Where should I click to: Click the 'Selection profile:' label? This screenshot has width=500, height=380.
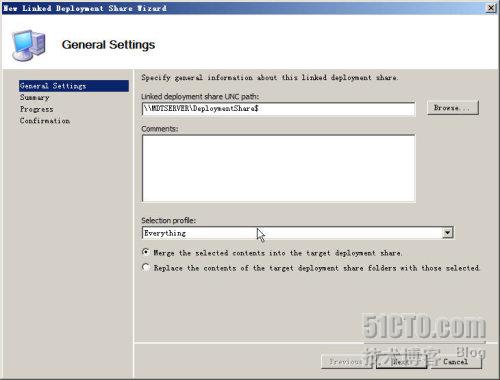169,220
